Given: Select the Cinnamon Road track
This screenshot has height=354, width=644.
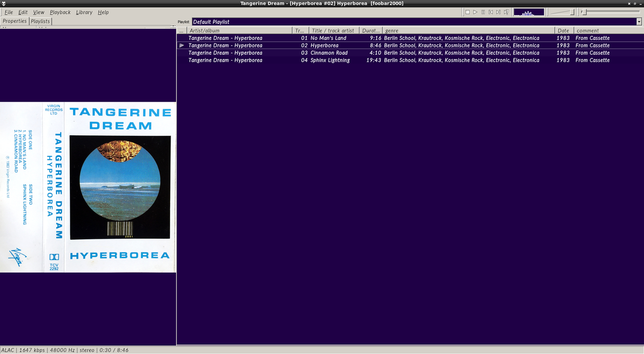Looking at the screenshot, I should [329, 53].
